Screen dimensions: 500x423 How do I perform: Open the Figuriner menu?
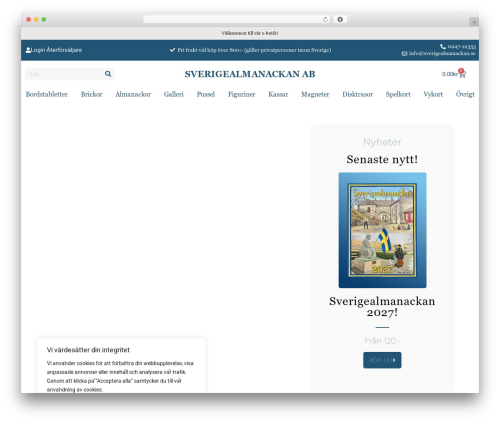(242, 94)
